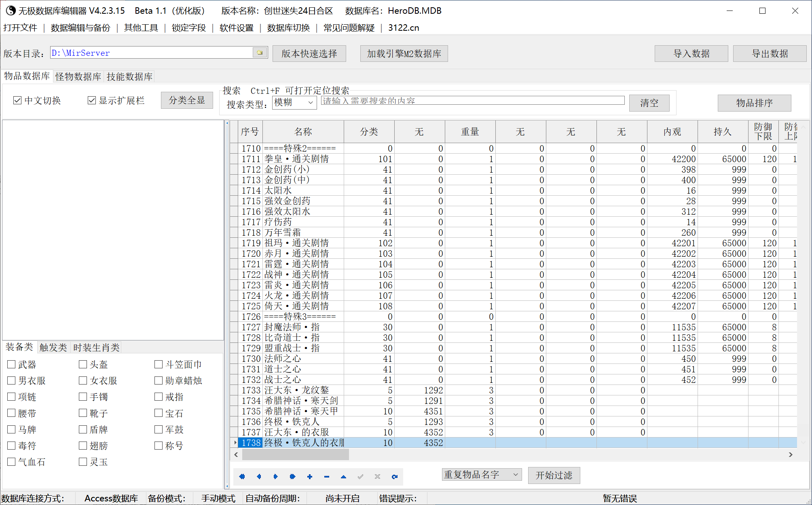The image size is (812, 505).
Task: Toggle 显示扩展栏 checkbox
Action: (x=92, y=100)
